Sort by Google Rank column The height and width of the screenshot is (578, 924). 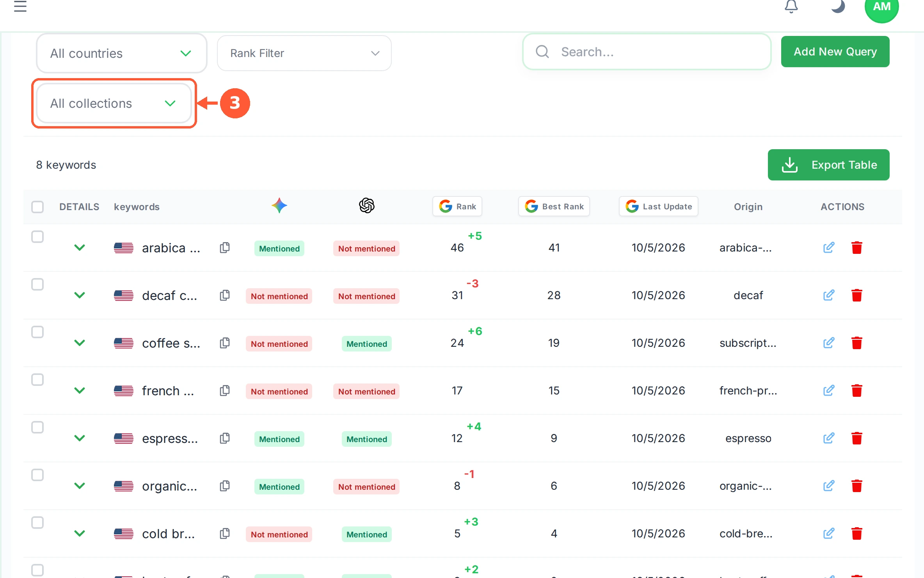[x=457, y=206]
